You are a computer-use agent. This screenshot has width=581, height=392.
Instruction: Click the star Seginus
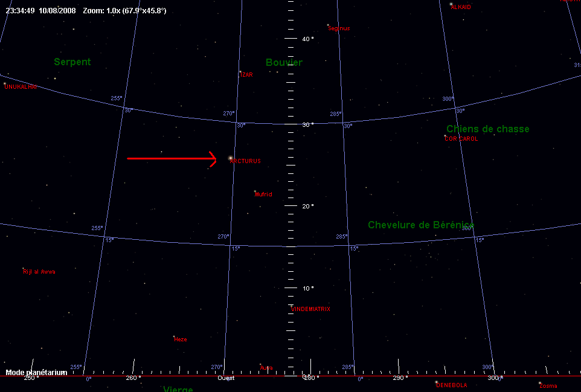click(328, 25)
